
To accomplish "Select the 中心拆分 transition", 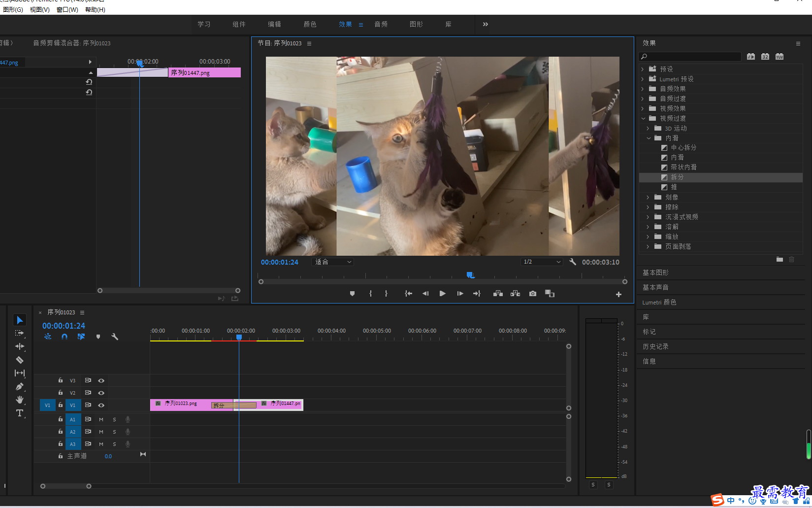I will (x=683, y=148).
